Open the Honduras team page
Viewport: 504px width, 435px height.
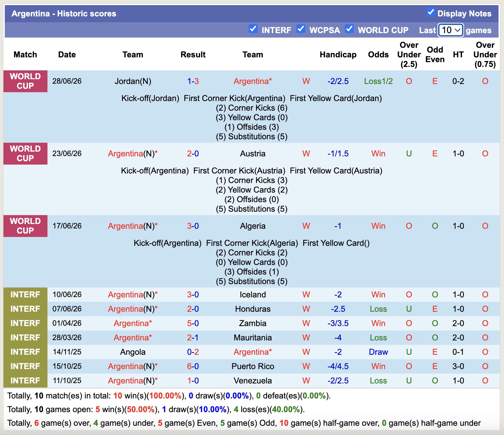(x=253, y=309)
